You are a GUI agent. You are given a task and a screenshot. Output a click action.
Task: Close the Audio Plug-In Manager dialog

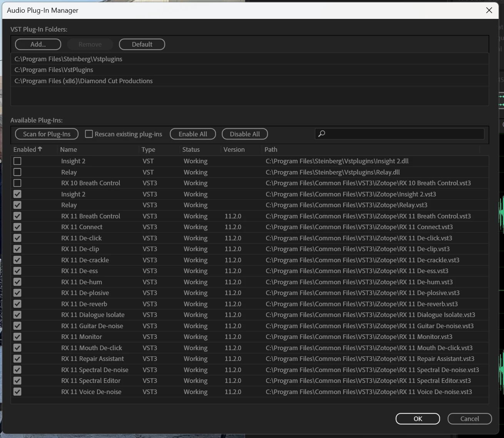click(489, 10)
